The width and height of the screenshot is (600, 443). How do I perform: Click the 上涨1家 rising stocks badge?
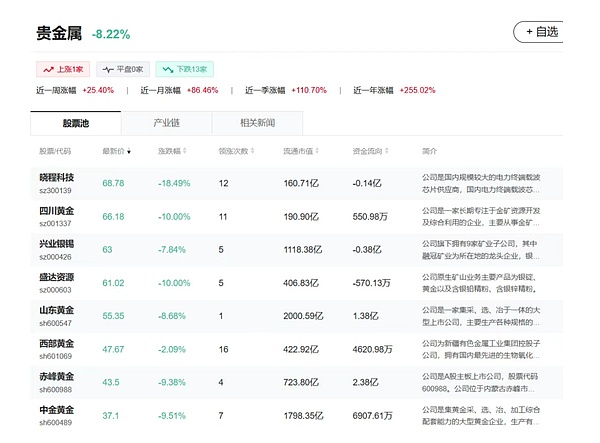pyautogui.click(x=64, y=69)
